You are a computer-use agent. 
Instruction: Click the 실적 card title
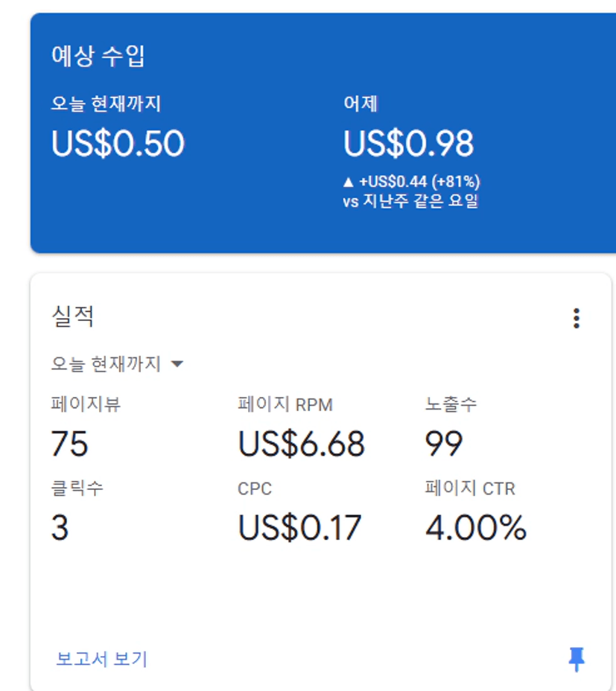[x=72, y=316]
